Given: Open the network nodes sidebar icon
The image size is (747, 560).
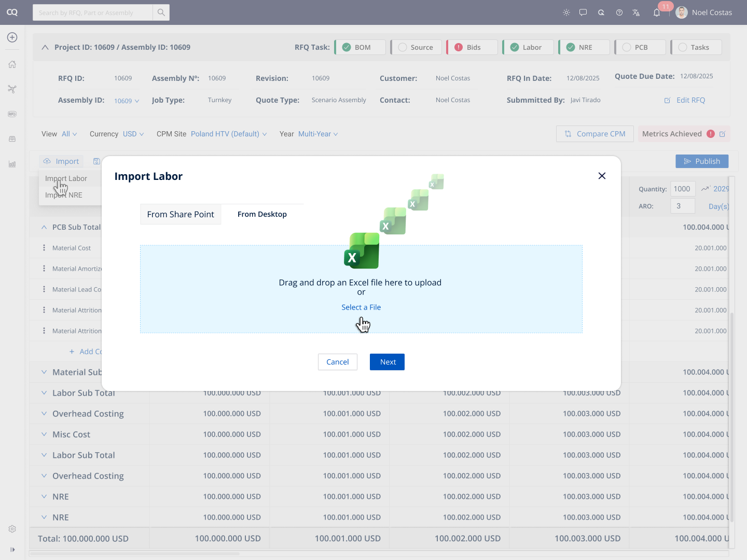Looking at the screenshot, I should coord(12,89).
